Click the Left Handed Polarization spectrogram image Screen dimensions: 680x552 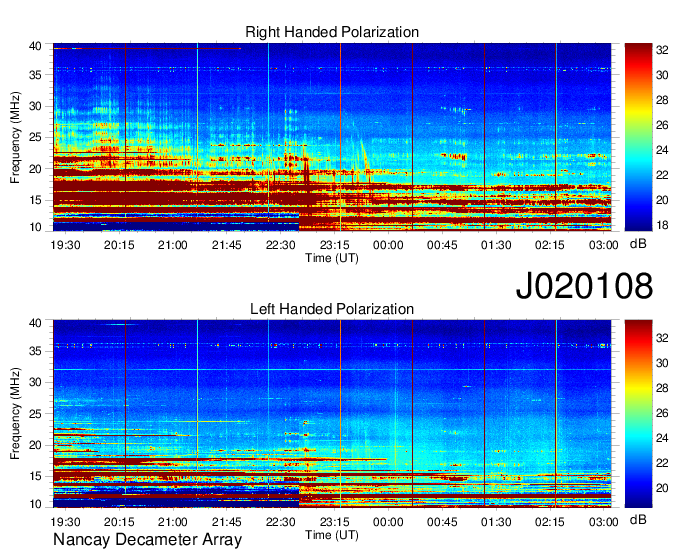pos(332,414)
